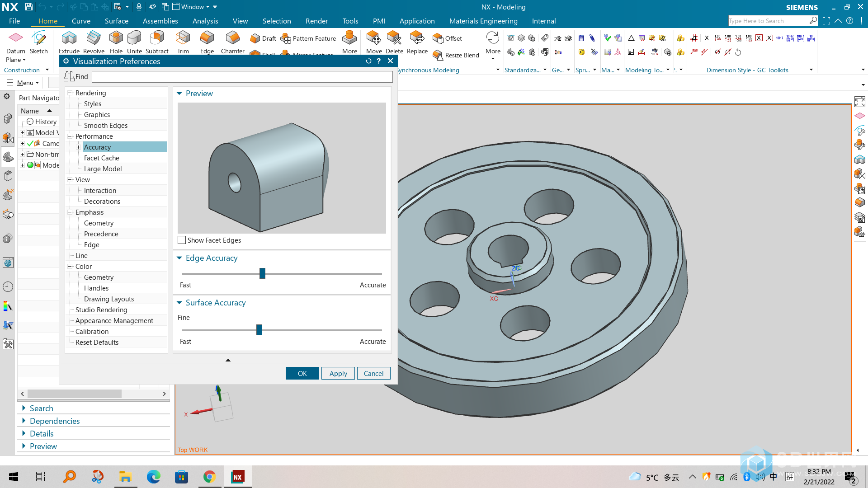The height and width of the screenshot is (488, 868).
Task: Open Chrome from the taskbar
Action: click(x=209, y=477)
